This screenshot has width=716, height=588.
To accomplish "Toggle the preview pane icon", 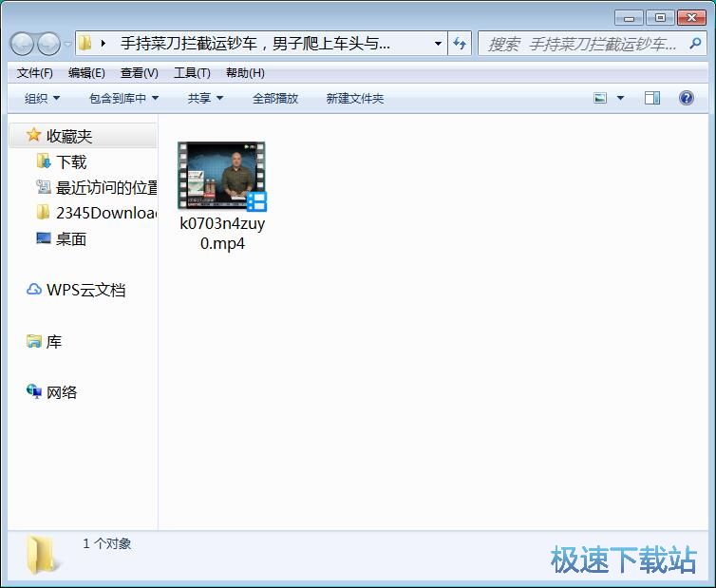I will [652, 98].
